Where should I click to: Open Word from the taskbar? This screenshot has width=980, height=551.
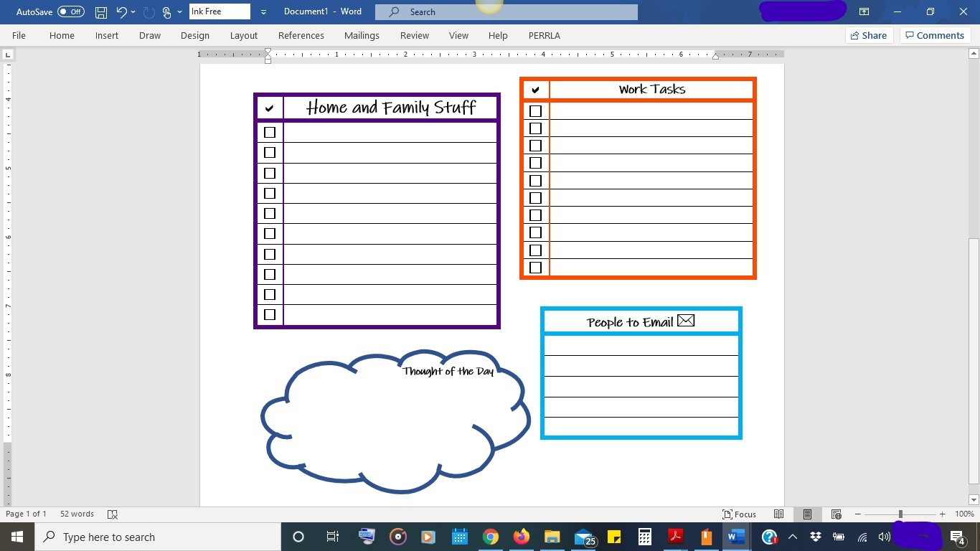click(735, 537)
